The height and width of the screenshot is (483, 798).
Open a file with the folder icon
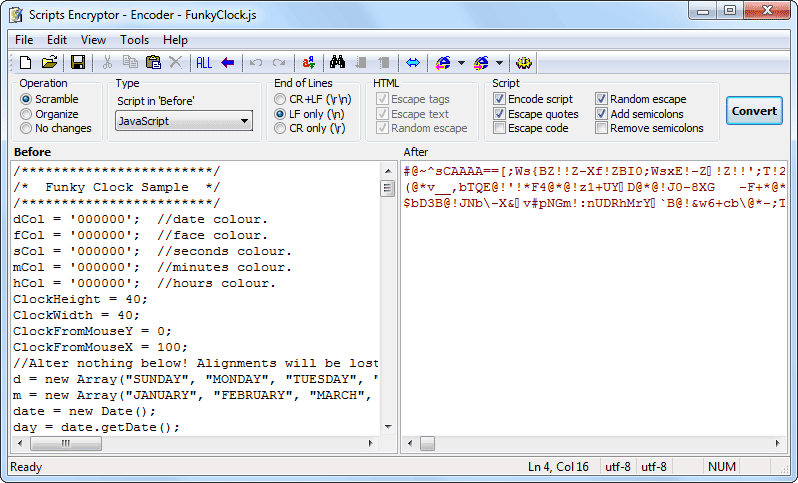click(x=49, y=63)
